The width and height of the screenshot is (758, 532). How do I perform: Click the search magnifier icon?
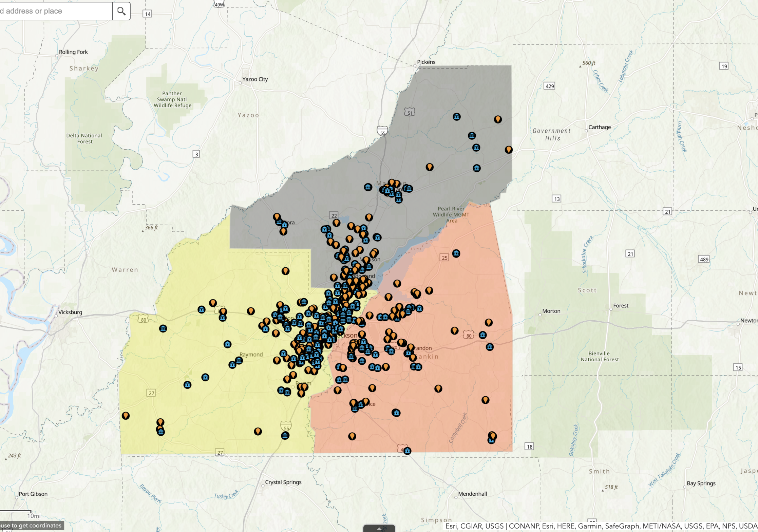pos(121,11)
